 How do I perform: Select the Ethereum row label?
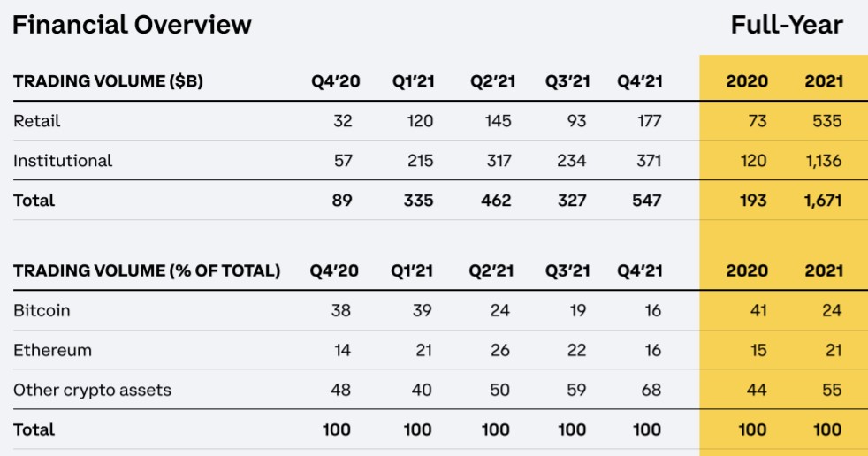click(x=52, y=350)
